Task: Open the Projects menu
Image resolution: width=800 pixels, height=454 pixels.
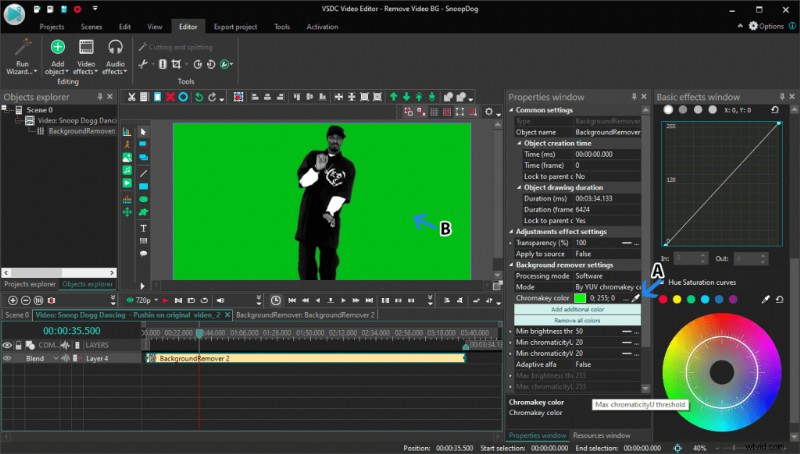Action: [x=52, y=27]
